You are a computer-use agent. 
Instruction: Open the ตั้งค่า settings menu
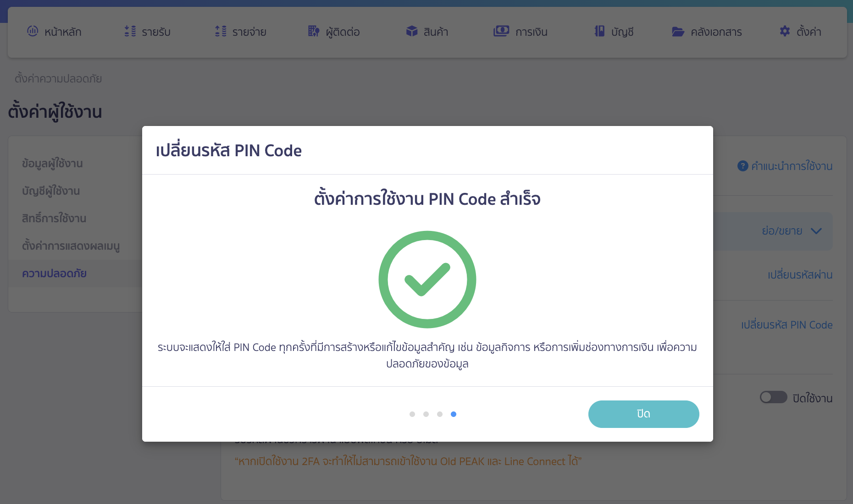(784, 31)
